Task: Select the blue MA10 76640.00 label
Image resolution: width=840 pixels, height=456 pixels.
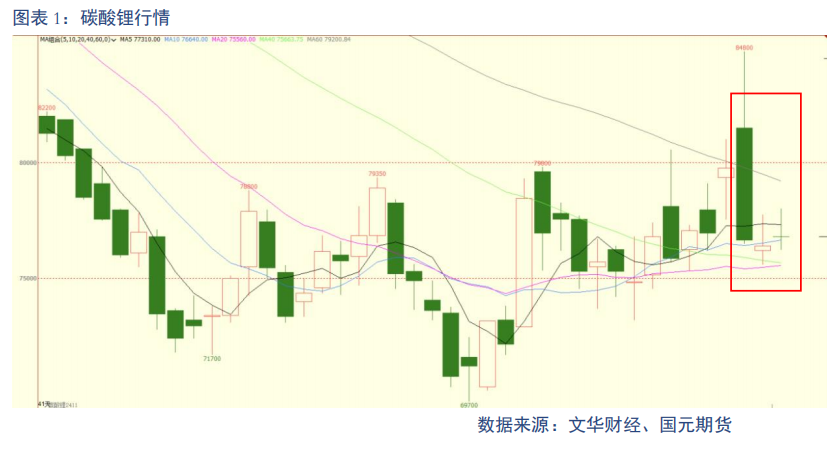Action: tap(186, 40)
